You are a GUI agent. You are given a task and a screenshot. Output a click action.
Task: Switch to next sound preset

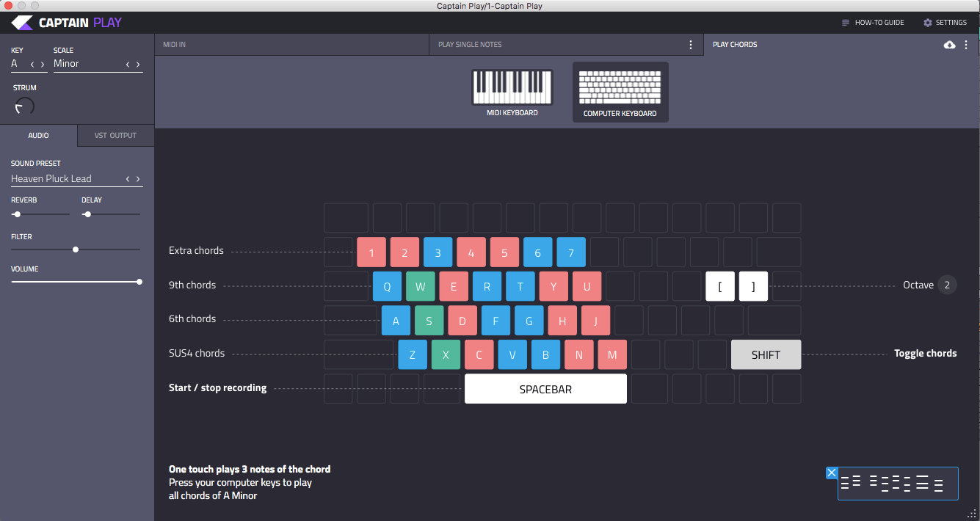138,179
